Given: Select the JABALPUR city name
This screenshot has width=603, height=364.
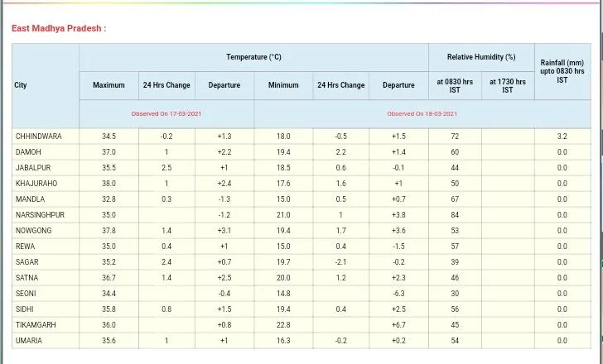Looking at the screenshot, I should [x=33, y=168].
